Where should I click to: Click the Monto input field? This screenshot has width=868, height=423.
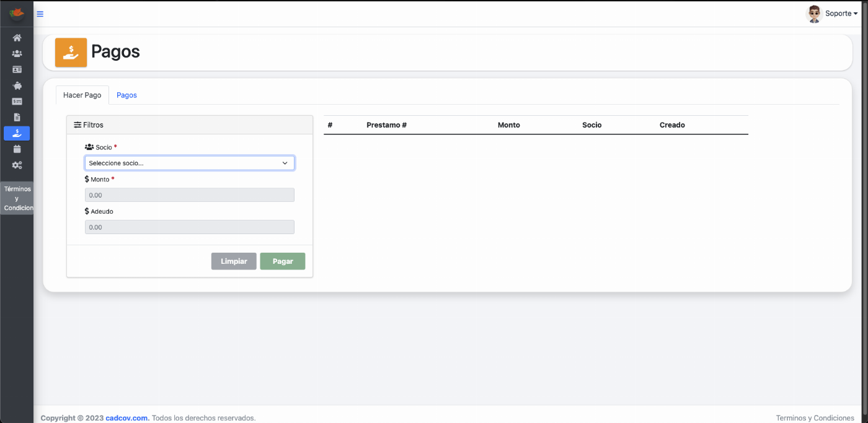click(x=189, y=195)
